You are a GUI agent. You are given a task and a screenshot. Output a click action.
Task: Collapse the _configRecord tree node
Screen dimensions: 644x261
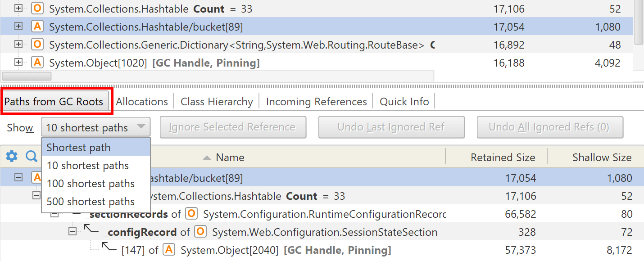click(72, 231)
